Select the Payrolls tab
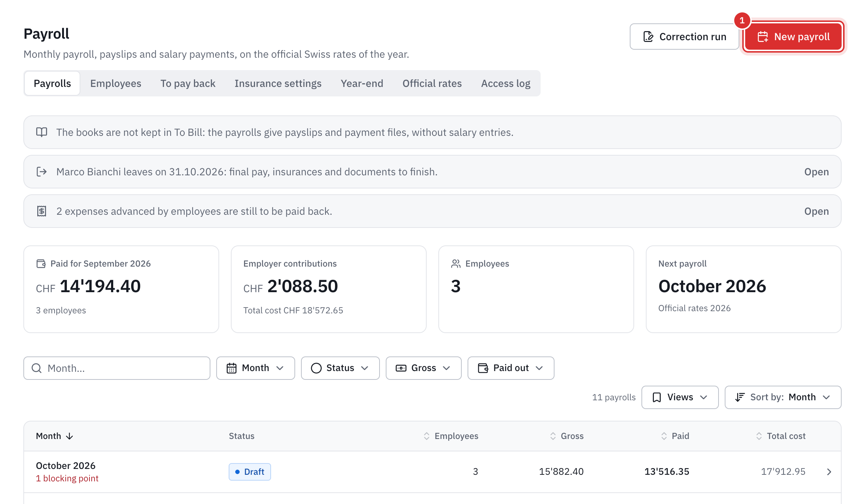The height and width of the screenshot is (504, 865). 52,83
